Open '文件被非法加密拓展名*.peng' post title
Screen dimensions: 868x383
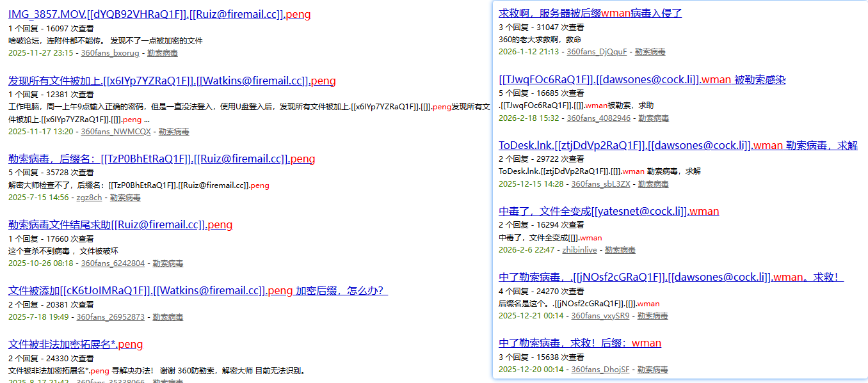click(x=75, y=345)
